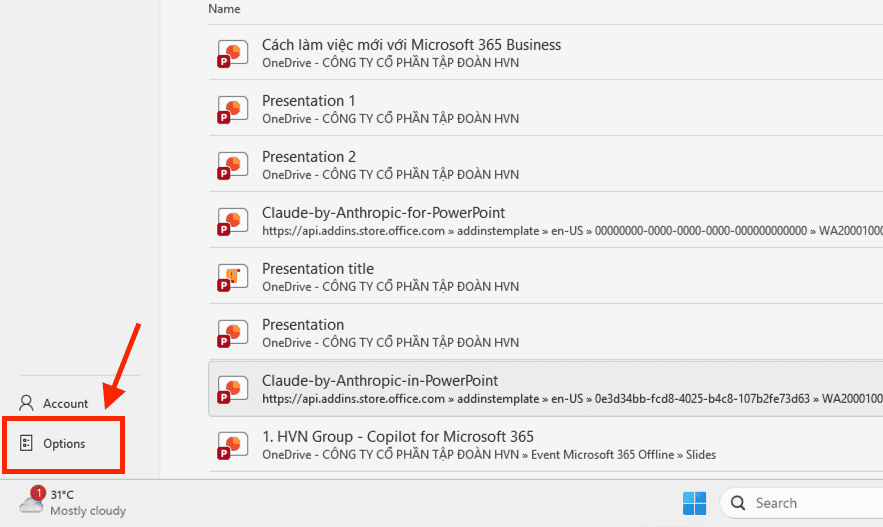Image resolution: width=883 pixels, height=527 pixels.
Task: Click the file icon beside Presentation 1
Action: pos(233,109)
